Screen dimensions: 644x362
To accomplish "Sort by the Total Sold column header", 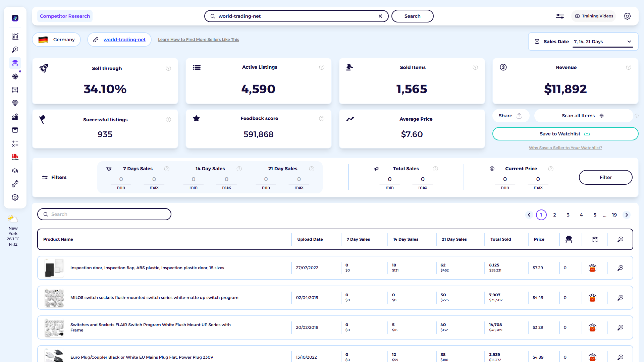I will [x=500, y=239].
